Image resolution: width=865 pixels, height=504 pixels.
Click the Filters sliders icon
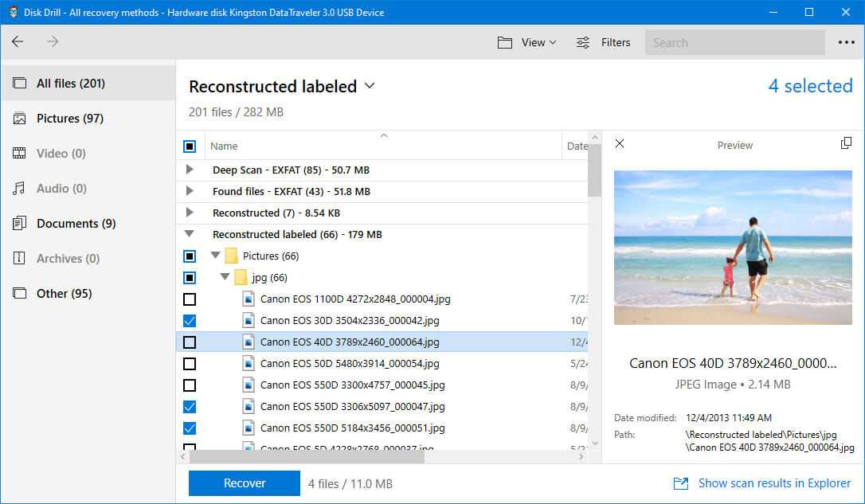tap(583, 42)
